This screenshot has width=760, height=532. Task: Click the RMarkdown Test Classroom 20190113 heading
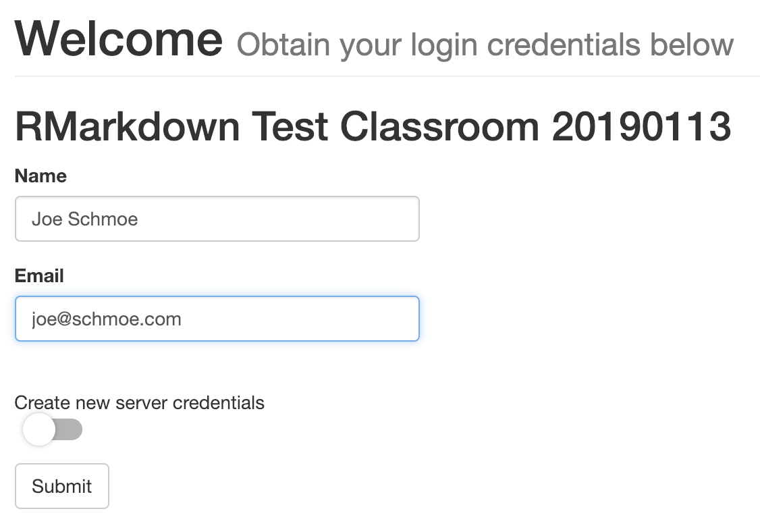373,126
